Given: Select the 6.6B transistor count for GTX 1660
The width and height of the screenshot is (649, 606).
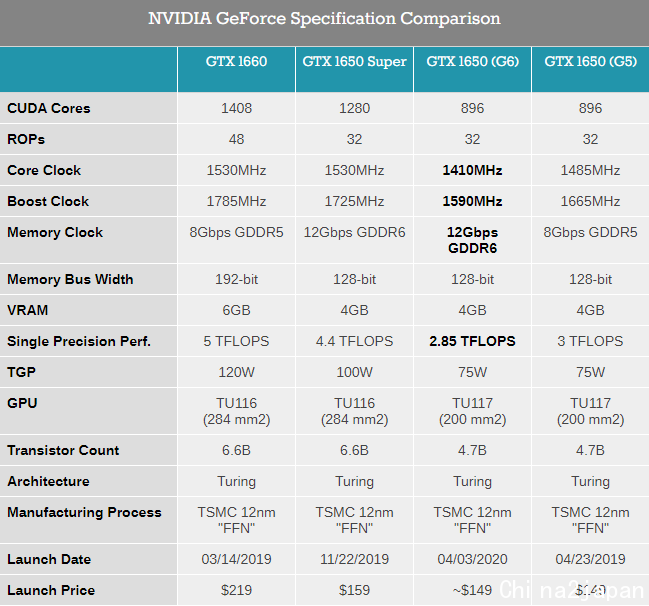Looking at the screenshot, I should 236,450.
